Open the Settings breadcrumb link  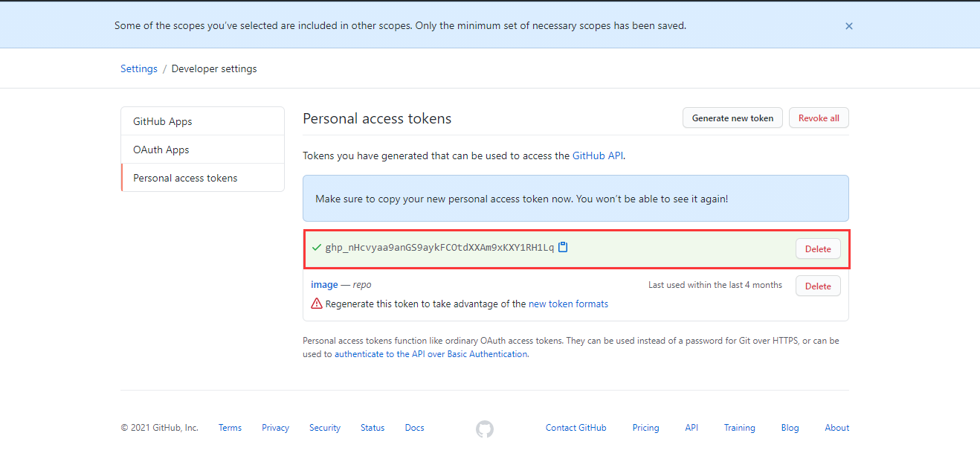coord(139,68)
